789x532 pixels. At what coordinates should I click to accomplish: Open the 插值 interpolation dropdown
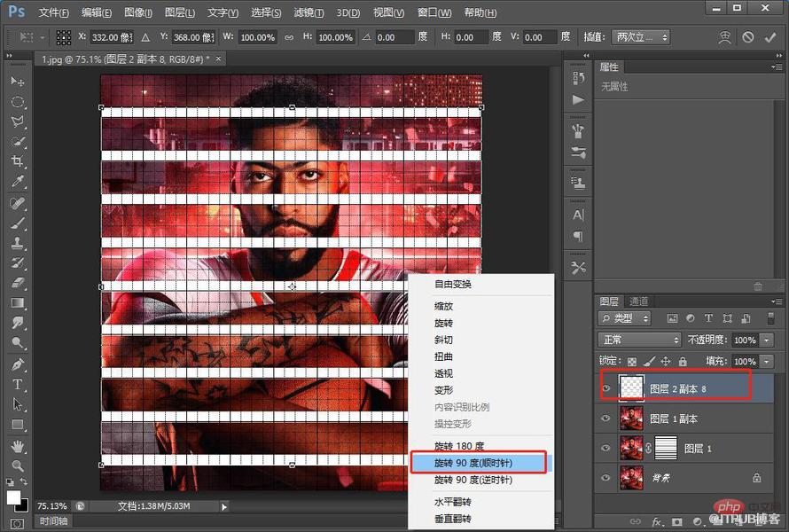tap(641, 37)
